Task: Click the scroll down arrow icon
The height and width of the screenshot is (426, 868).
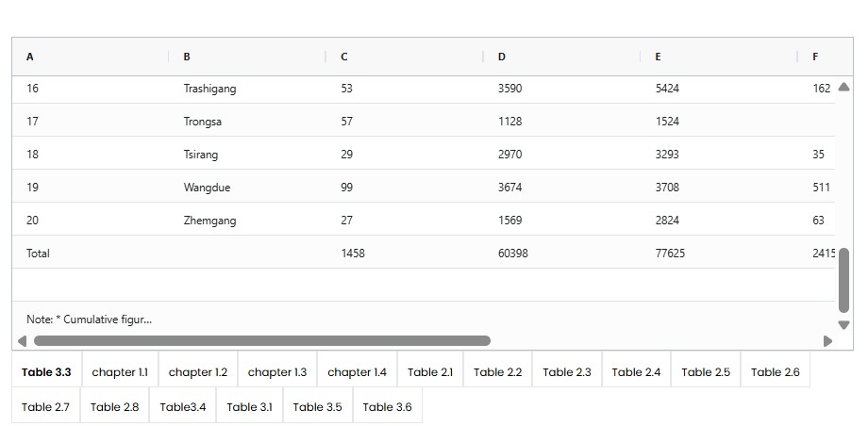Action: (843, 325)
